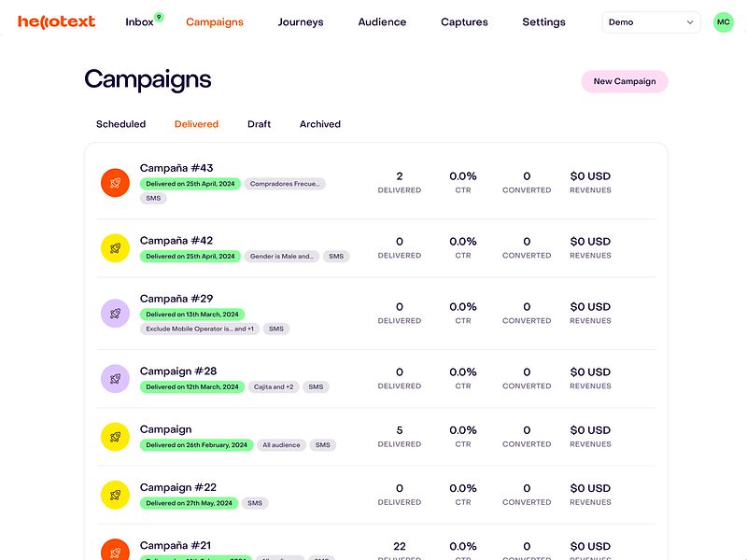Open Journeys in the top navigation
Viewport: 747px width, 560px height.
coord(301,21)
